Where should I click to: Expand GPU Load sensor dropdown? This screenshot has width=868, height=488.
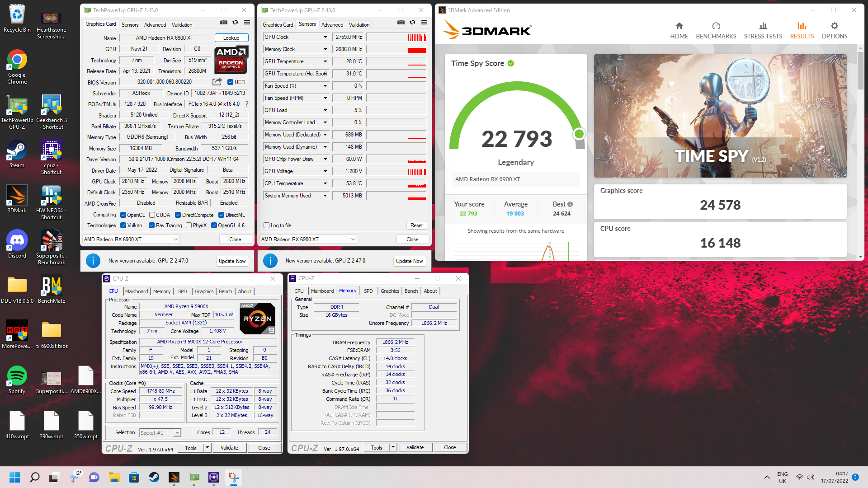[x=325, y=110]
